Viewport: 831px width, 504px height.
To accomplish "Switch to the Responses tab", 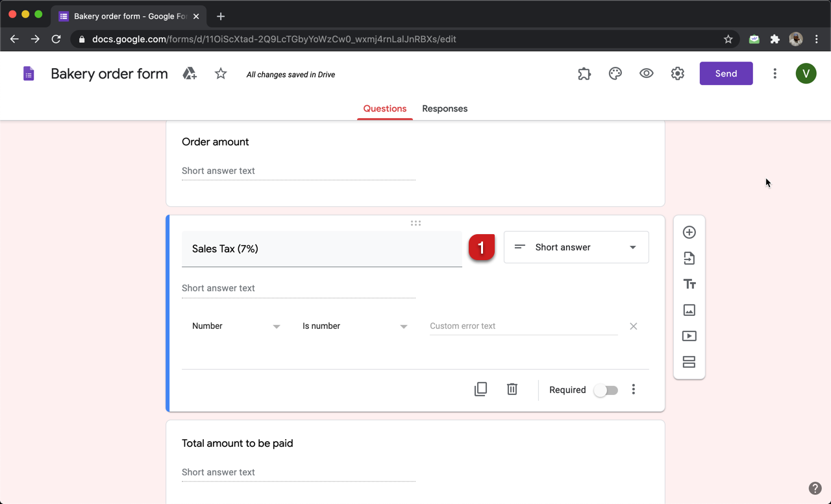I will tap(445, 109).
